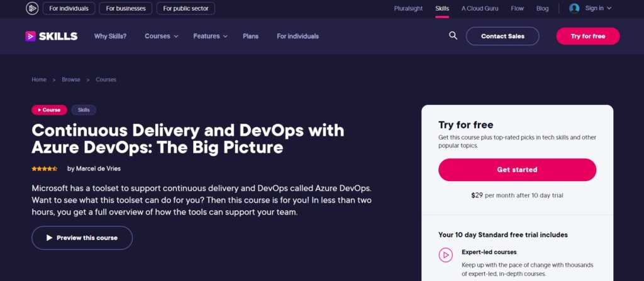The height and width of the screenshot is (281, 644).
Task: Click the star rating under the title
Action: (x=45, y=168)
